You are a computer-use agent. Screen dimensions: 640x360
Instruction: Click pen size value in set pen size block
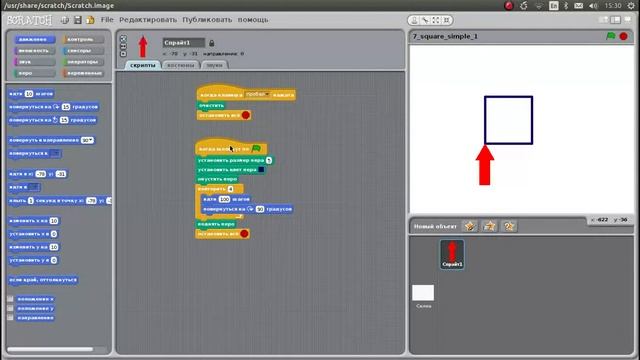click(x=269, y=160)
